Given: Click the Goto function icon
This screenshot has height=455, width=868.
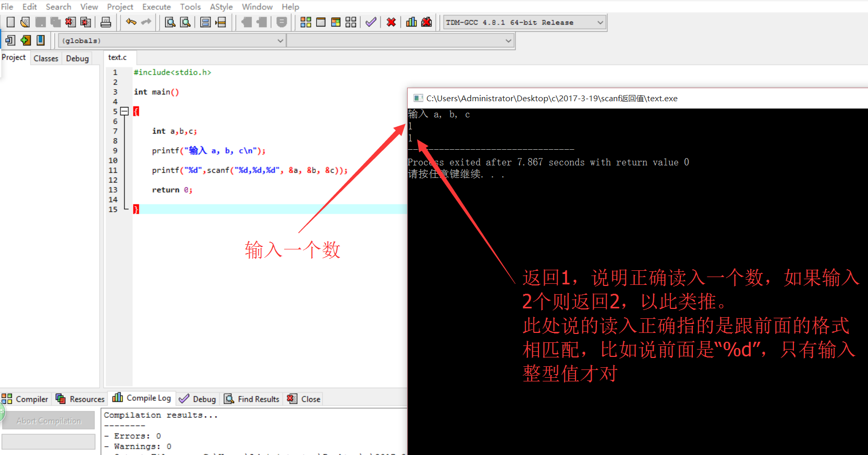Looking at the screenshot, I should (205, 22).
